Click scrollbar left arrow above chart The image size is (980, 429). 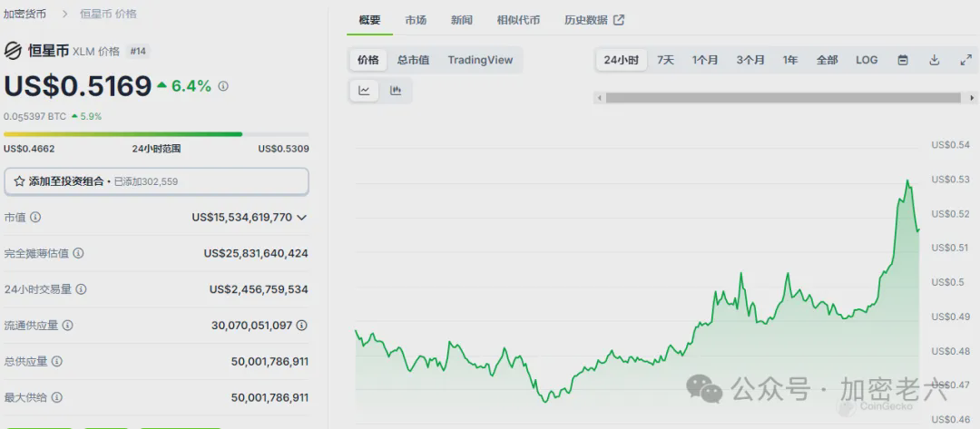(600, 98)
